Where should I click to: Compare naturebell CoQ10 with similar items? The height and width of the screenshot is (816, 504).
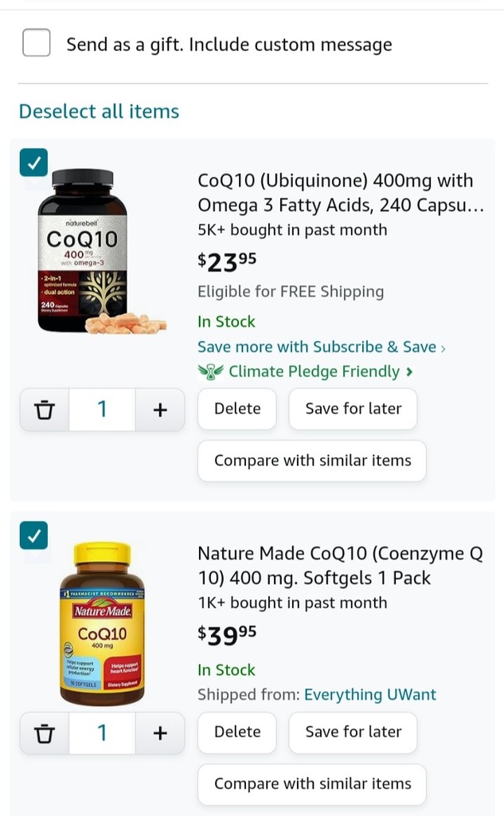(x=312, y=461)
